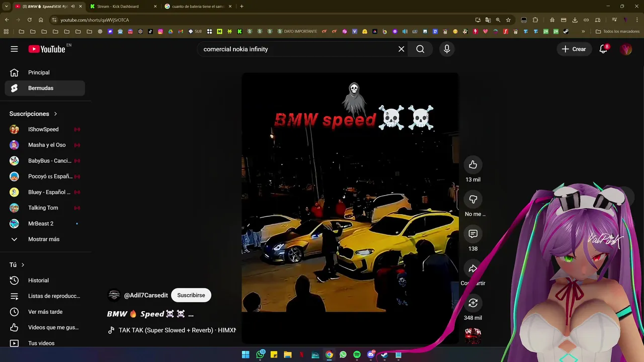Remix the short (348 mil)
Viewport: 644px width, 362px height.
[x=473, y=303]
